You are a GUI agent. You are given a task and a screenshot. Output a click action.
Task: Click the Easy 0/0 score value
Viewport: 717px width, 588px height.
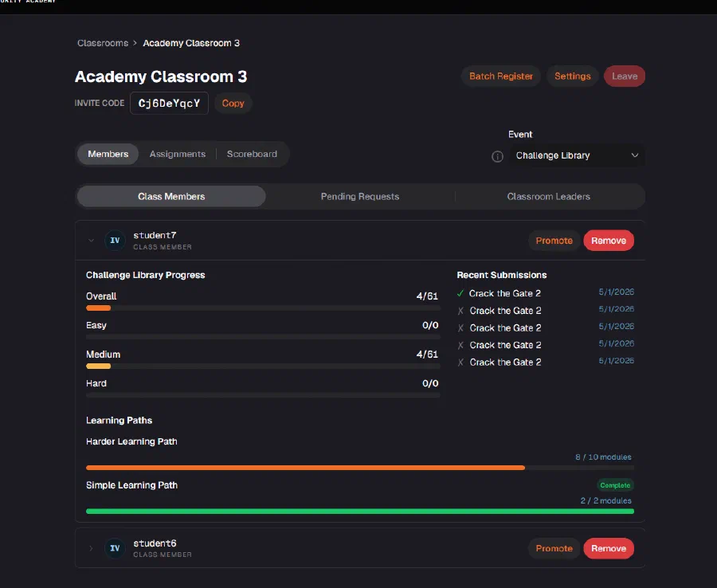(430, 326)
